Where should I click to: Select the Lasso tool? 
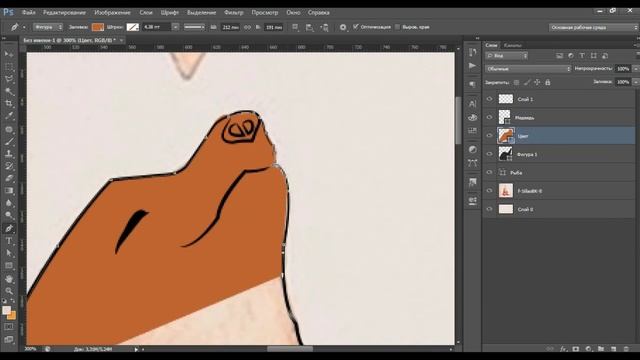[x=9, y=79]
